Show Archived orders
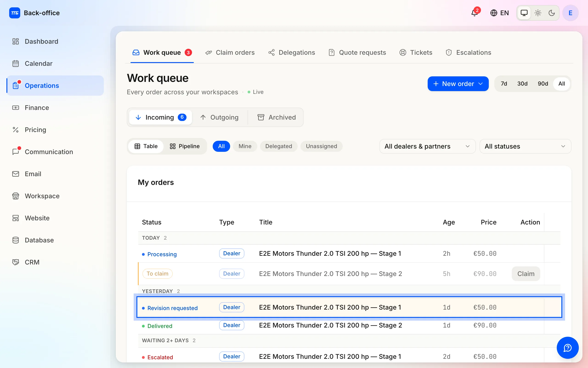The image size is (588, 368). pos(277,117)
